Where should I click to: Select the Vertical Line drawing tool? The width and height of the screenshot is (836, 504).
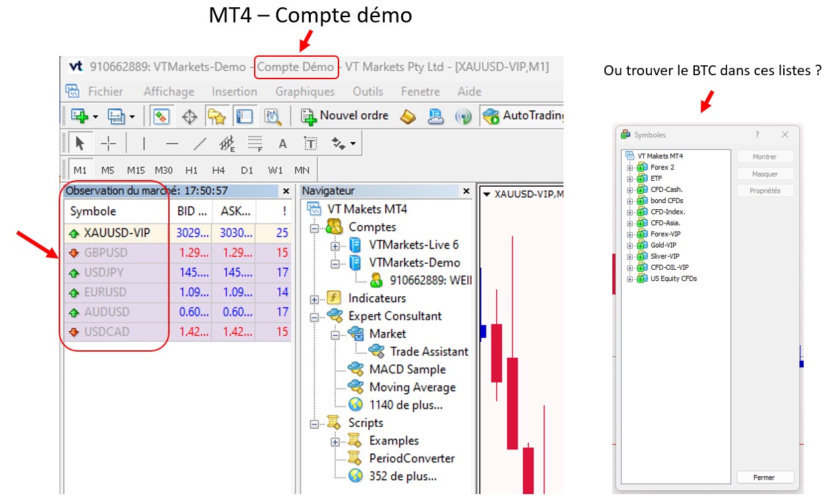tap(144, 143)
